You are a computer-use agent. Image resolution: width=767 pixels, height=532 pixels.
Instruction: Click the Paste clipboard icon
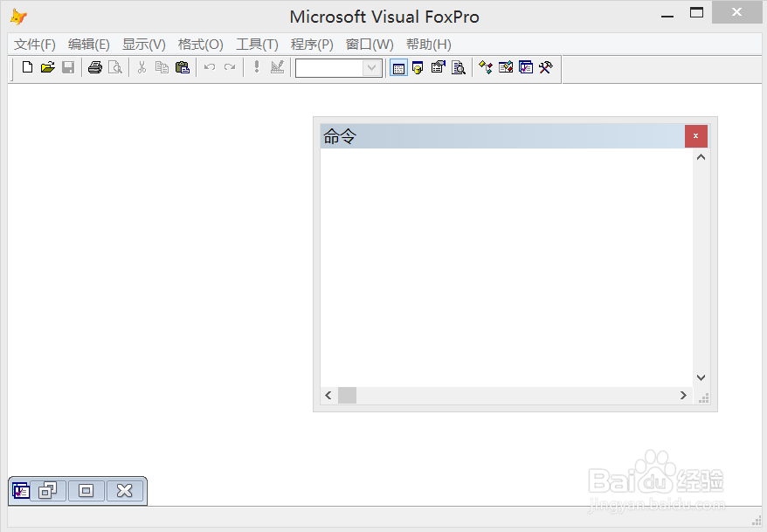tap(183, 67)
